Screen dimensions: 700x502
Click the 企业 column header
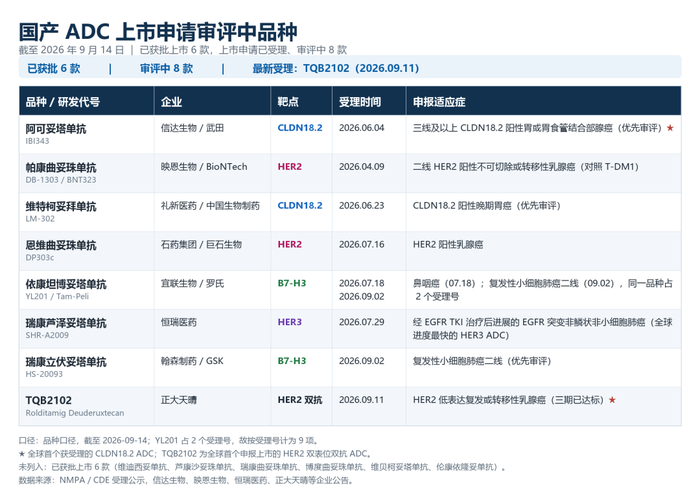171,102
